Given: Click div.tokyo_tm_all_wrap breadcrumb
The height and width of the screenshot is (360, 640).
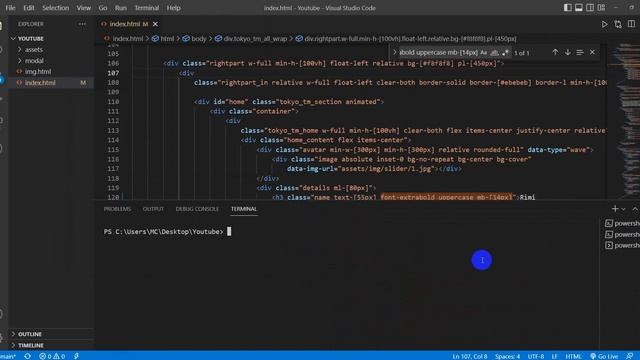Looking at the screenshot, I should [x=251, y=39].
